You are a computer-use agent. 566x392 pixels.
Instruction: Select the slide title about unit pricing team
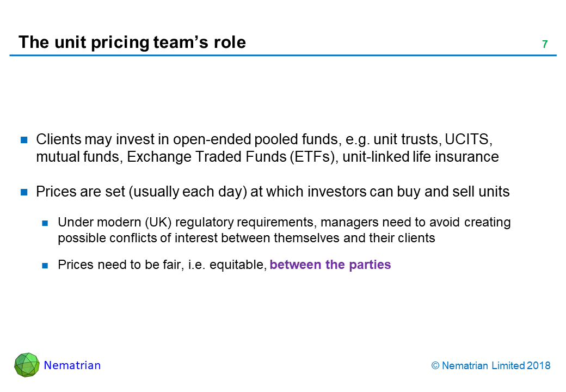click(132, 42)
